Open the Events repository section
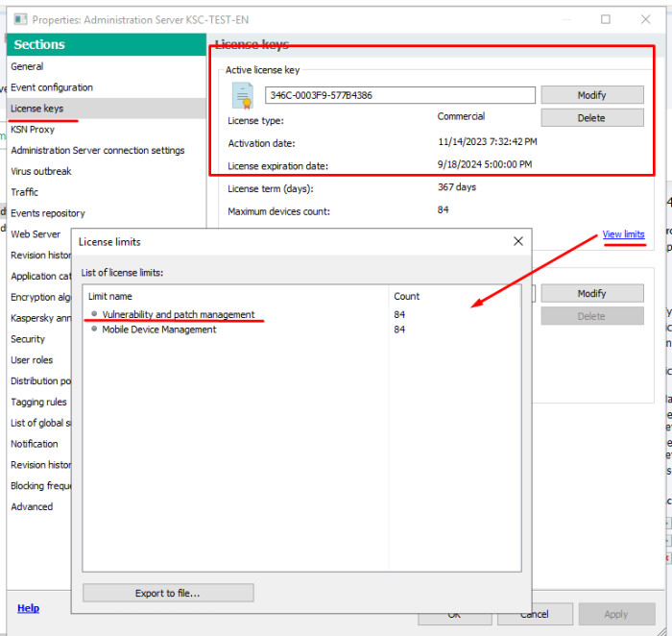Image resolution: width=672 pixels, height=636 pixels. (48, 213)
